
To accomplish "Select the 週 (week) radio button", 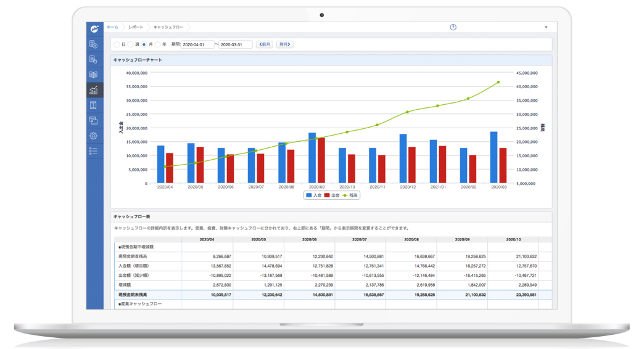I will 130,44.
